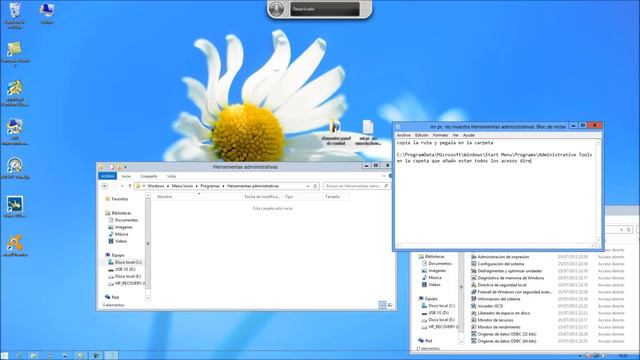Open Notepad Ayuda menu

pos(469,135)
